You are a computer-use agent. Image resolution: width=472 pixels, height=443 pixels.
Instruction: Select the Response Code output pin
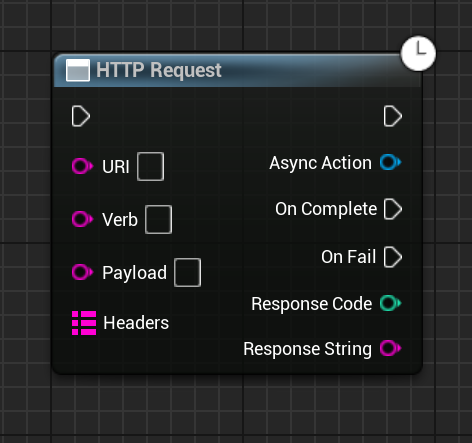coord(390,303)
